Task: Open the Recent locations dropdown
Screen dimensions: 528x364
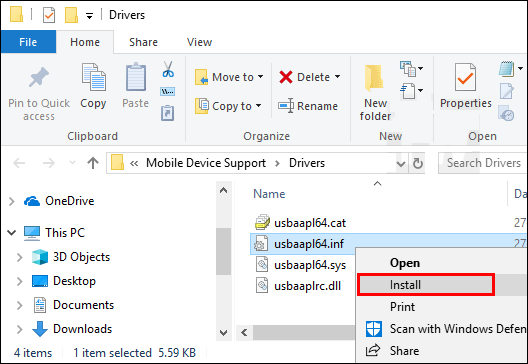Action: pos(72,163)
